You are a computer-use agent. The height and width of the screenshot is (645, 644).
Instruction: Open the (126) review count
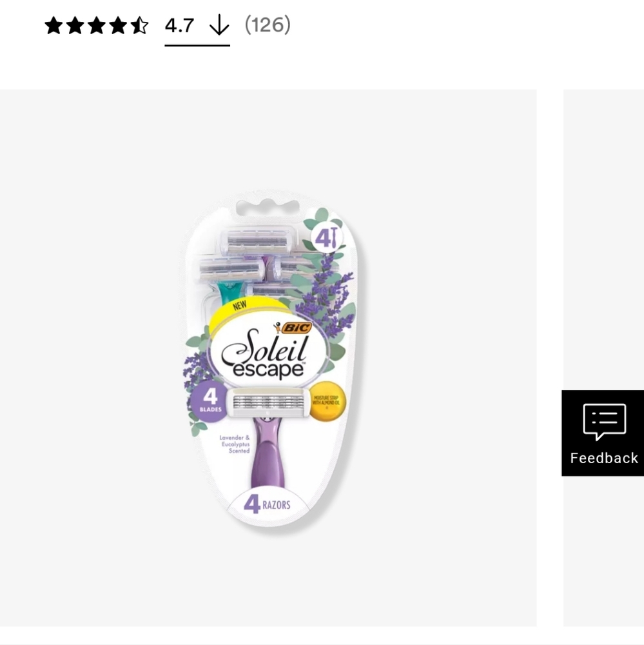(268, 25)
